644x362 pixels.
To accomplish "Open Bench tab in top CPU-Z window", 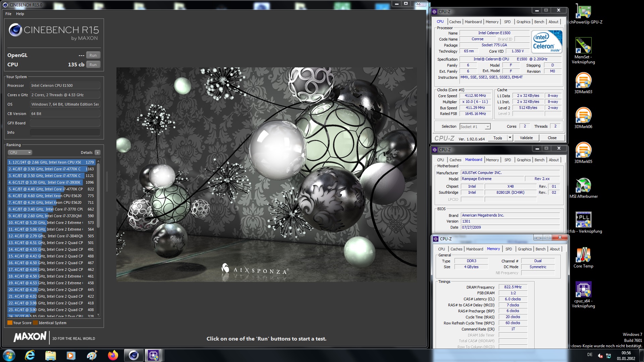I will click(539, 22).
